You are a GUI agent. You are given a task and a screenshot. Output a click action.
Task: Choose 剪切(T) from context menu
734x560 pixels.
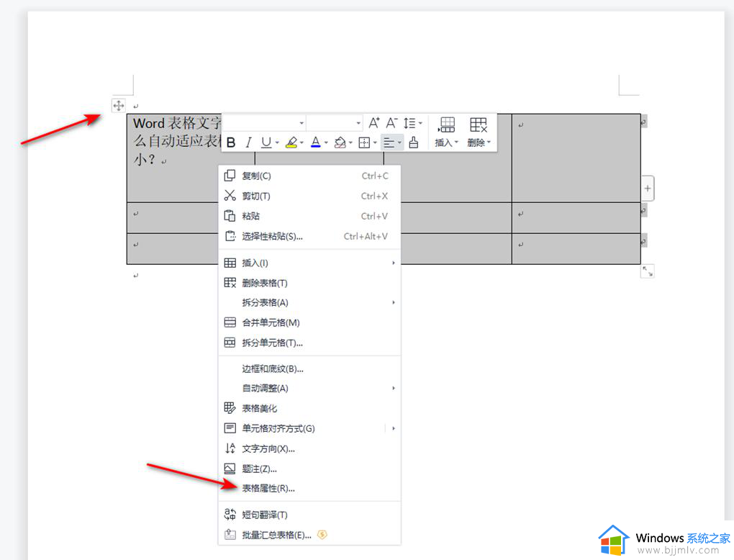pos(309,197)
